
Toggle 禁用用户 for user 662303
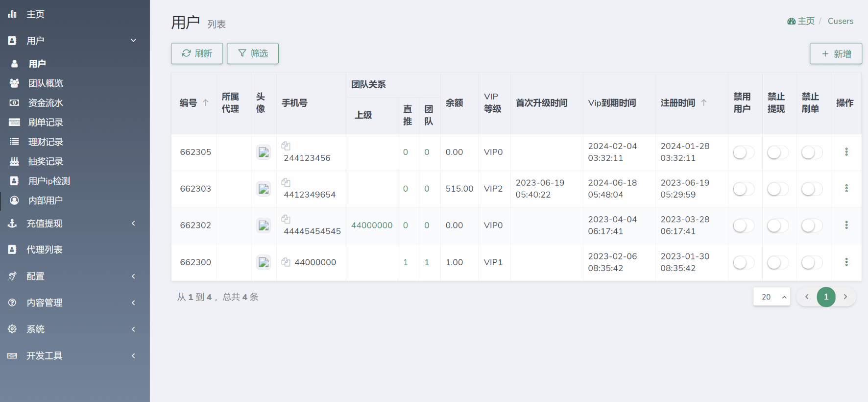[744, 189]
